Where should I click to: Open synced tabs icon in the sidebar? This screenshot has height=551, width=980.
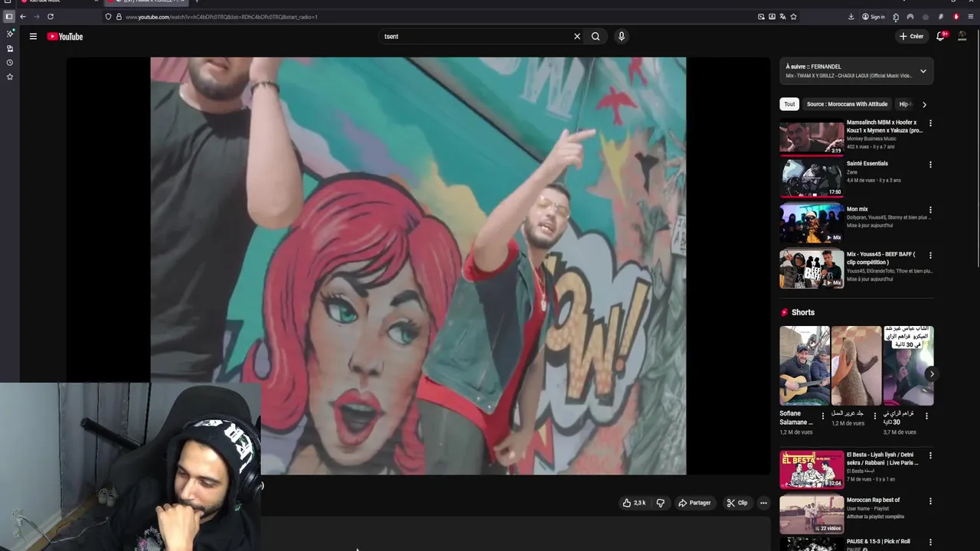(10, 48)
